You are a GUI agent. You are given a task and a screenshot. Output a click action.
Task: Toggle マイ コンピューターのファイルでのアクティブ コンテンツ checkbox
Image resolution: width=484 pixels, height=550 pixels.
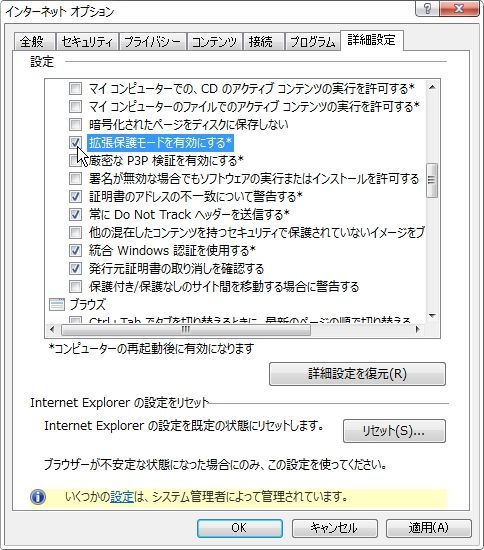click(x=75, y=106)
